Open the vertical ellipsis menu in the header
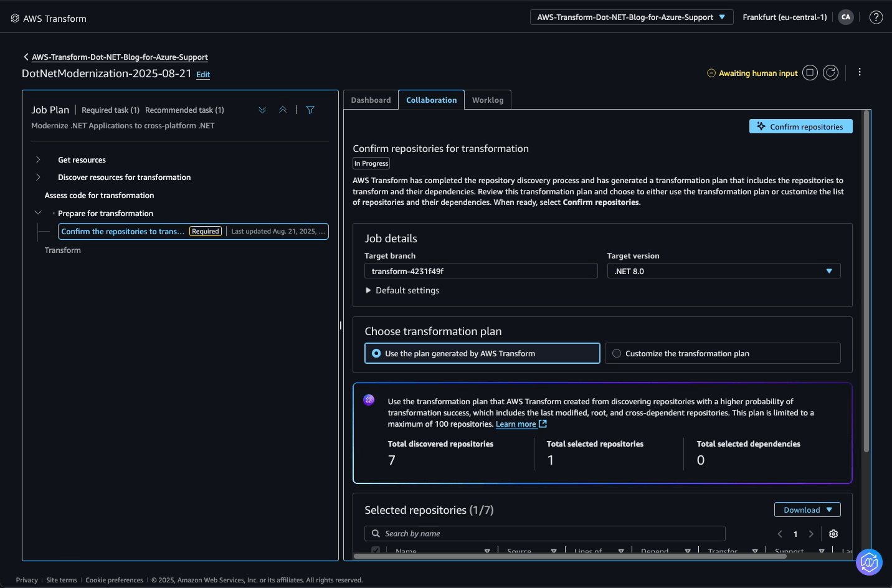This screenshot has height=588, width=892. point(860,72)
